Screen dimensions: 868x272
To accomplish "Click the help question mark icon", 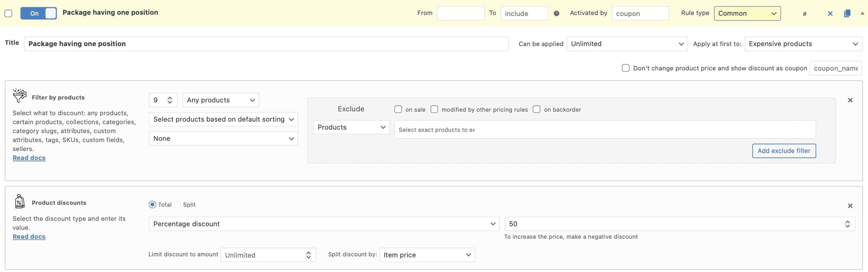I will 556,13.
